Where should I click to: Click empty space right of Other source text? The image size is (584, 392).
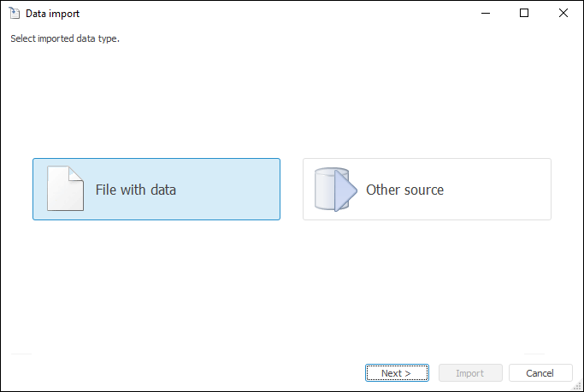pos(500,190)
